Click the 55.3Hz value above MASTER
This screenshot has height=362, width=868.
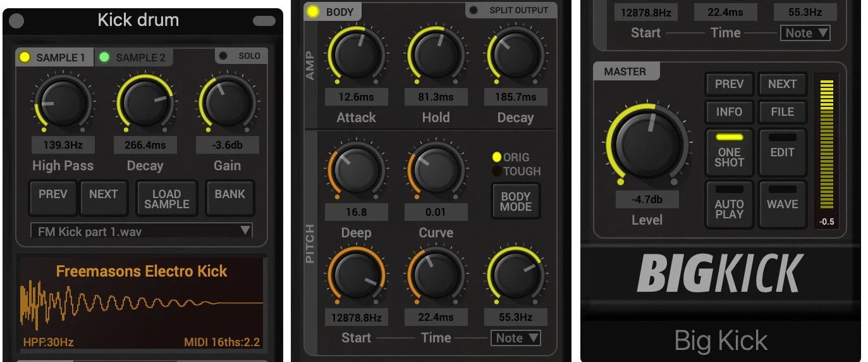[805, 11]
